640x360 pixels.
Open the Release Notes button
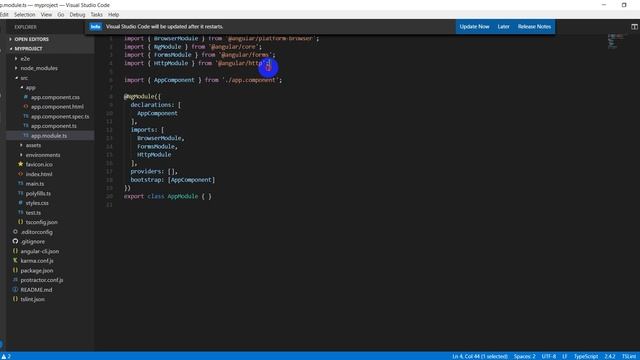(534, 27)
